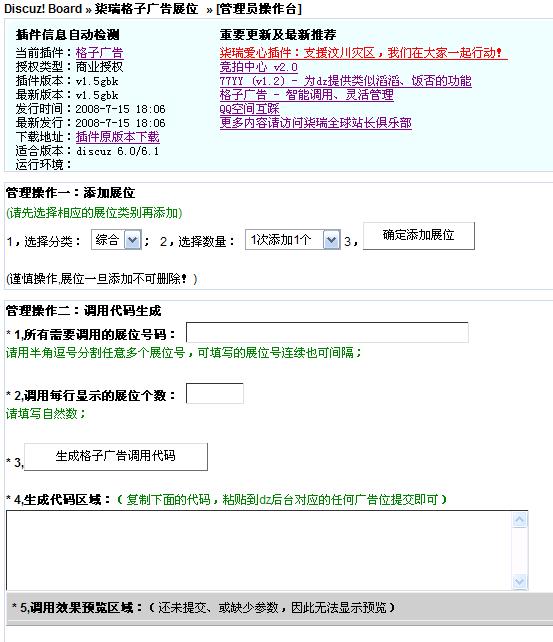Viewport: 553px width, 642px height.
Task: Expand the 综合 category dropdown arrow
Action: (133, 240)
